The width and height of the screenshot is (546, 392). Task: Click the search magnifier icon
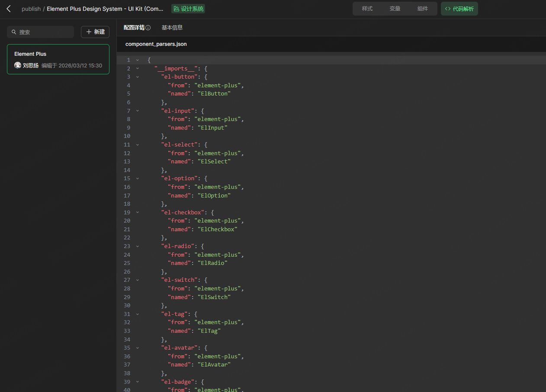(x=14, y=32)
